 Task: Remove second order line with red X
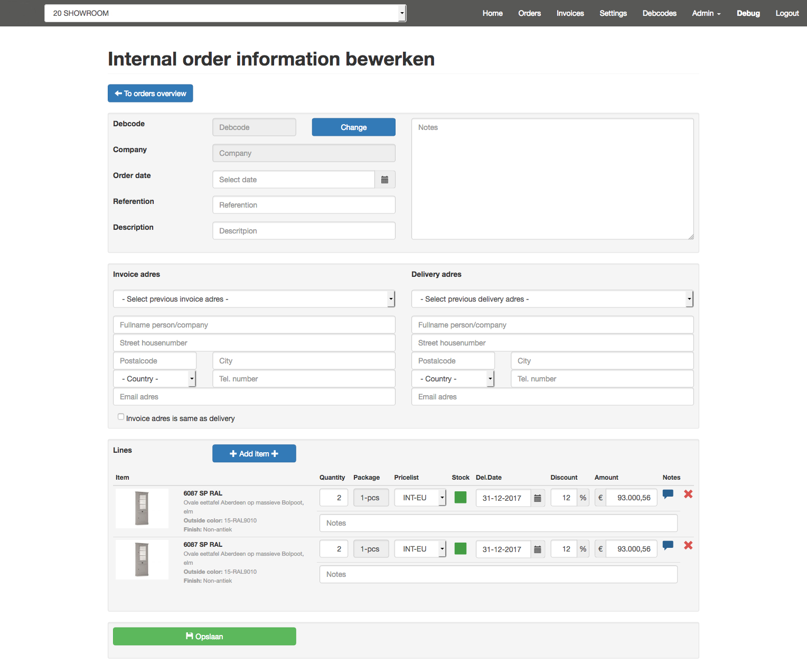pos(688,545)
